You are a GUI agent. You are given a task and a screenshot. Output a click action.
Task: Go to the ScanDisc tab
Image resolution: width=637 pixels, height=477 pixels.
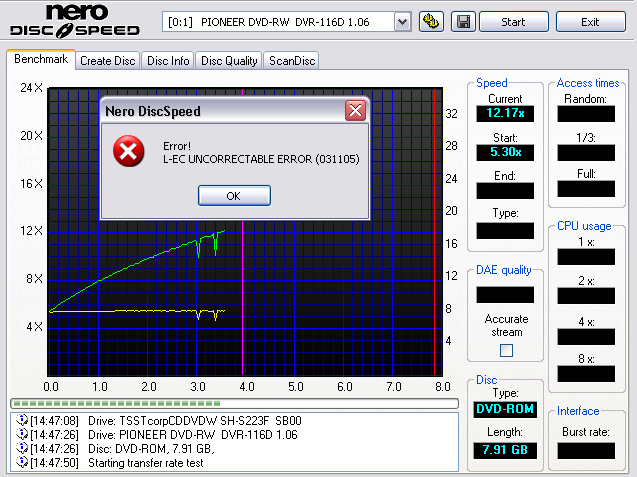pyautogui.click(x=292, y=61)
